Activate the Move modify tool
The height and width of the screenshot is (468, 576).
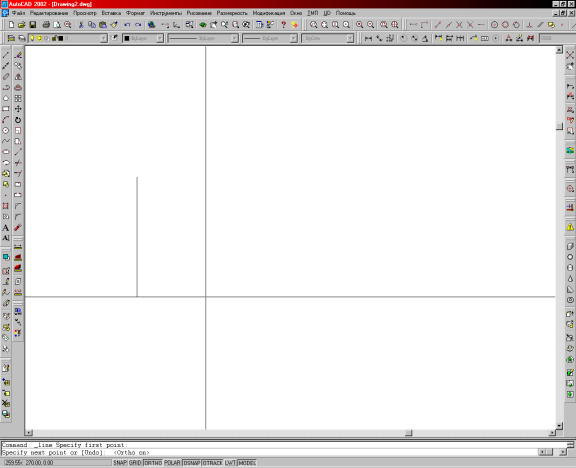(x=18, y=109)
